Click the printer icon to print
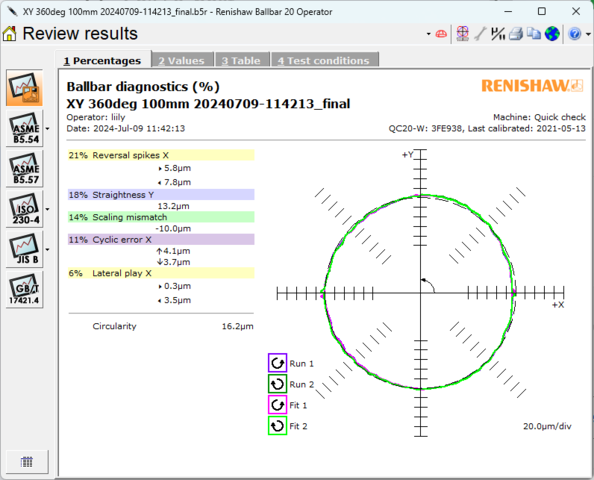 pos(516,34)
